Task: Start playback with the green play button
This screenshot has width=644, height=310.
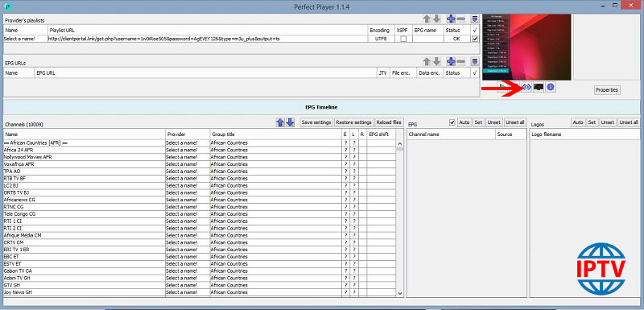Action: tap(502, 87)
